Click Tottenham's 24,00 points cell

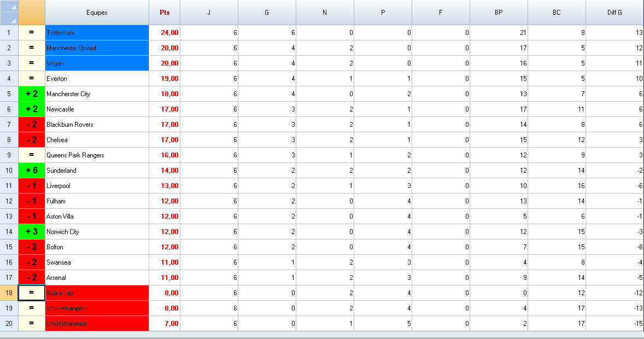(x=165, y=32)
